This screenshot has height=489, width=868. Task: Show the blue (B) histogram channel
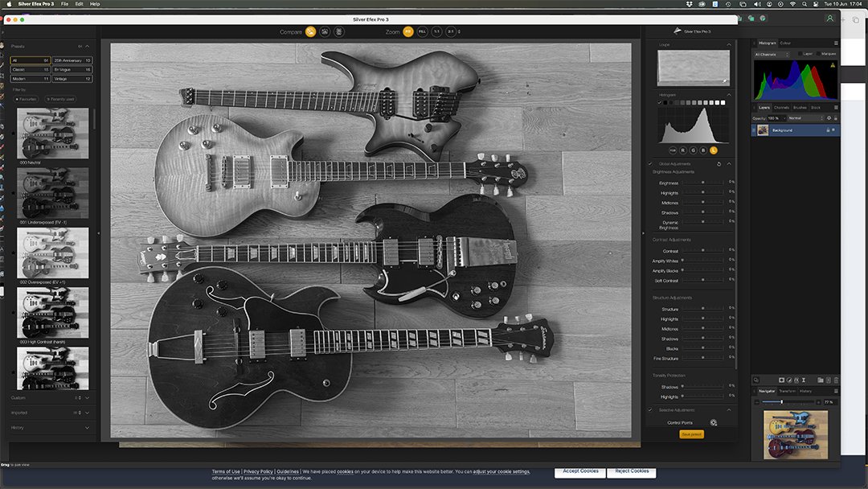pyautogui.click(x=703, y=150)
